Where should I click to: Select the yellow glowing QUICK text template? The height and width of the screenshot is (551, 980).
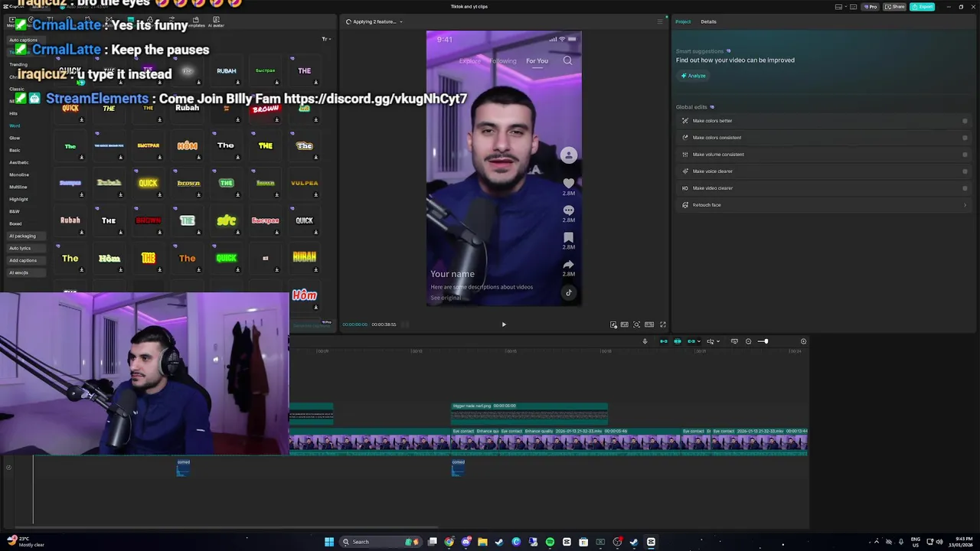tap(148, 183)
